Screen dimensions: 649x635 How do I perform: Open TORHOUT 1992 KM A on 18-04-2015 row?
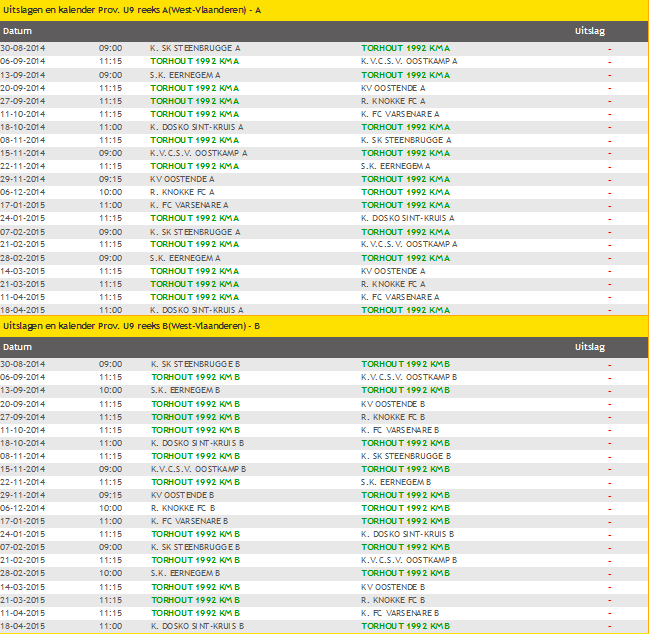(x=406, y=310)
